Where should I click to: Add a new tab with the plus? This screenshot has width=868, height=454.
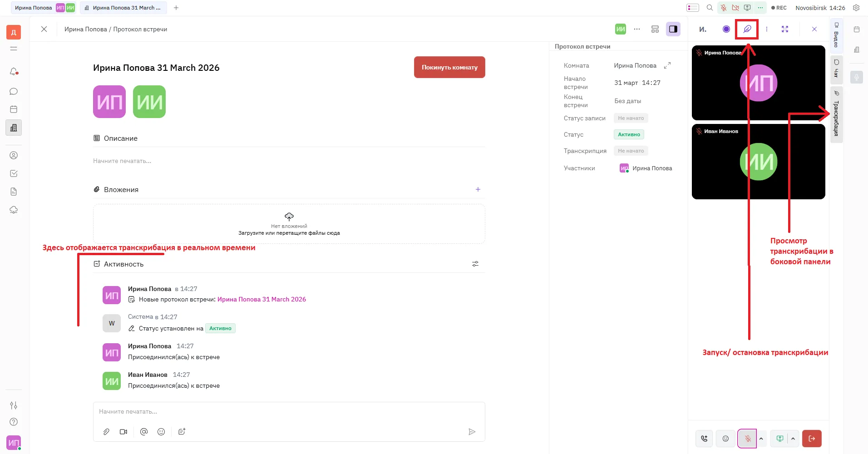(x=176, y=8)
